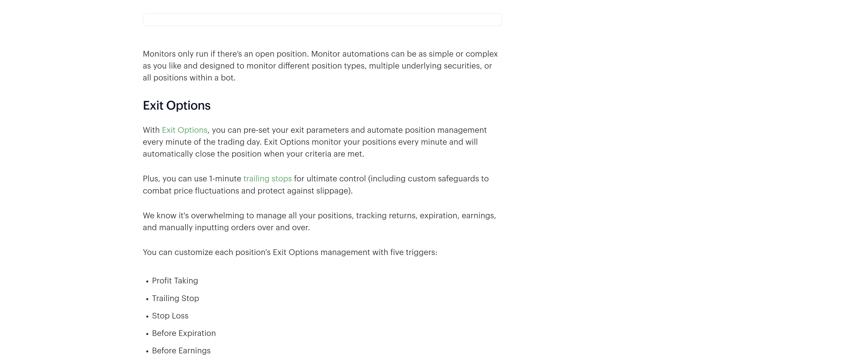
Task: Click the Before Earnings list item
Action: coord(181,351)
